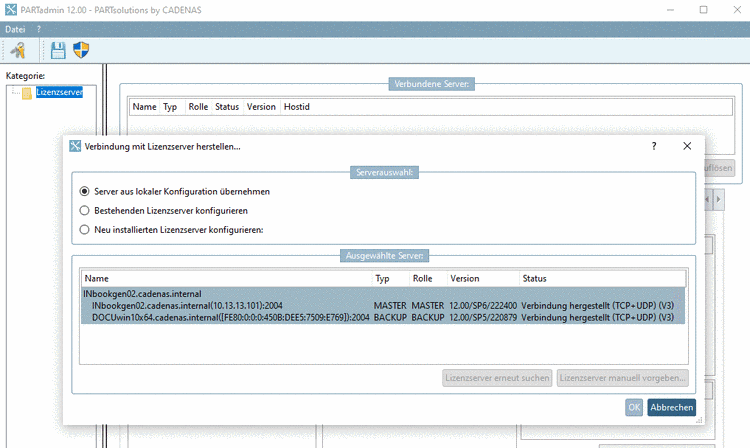Click the partially hidden 'uflösen' button
Image resolution: width=750 pixels, height=448 pixels.
pos(719,168)
